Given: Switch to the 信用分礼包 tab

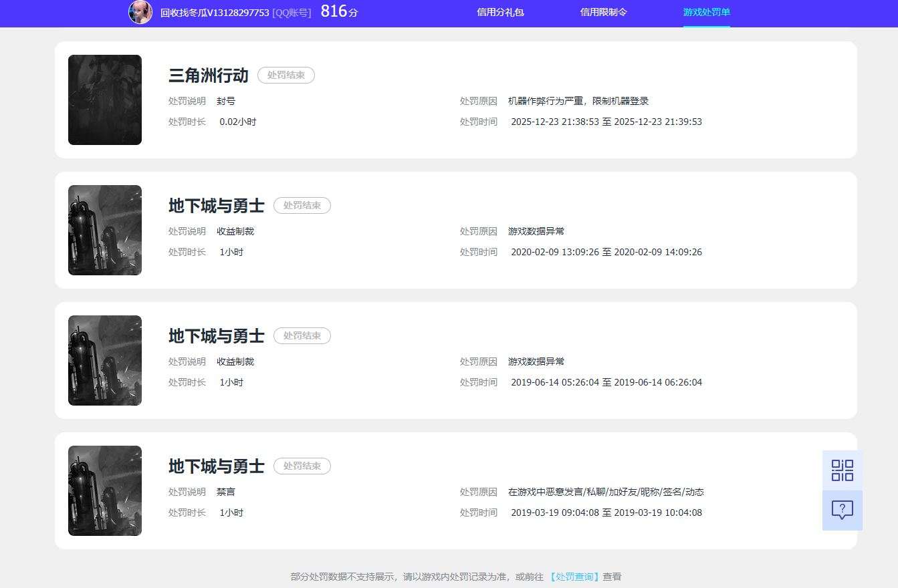Looking at the screenshot, I should [x=500, y=12].
